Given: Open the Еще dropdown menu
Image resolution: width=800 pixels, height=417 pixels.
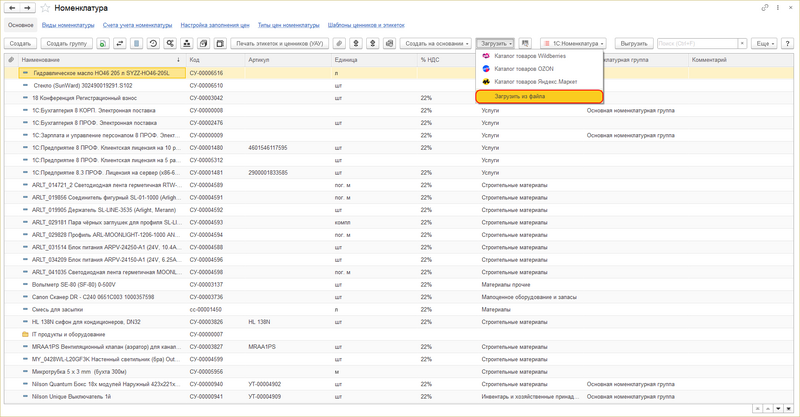Looking at the screenshot, I should 766,44.
